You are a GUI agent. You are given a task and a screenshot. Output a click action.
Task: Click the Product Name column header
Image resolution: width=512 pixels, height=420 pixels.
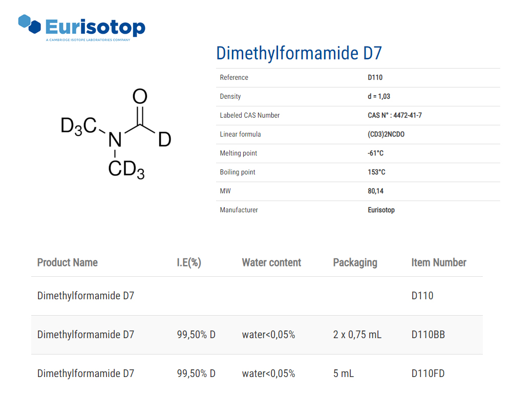pyautogui.click(x=67, y=263)
